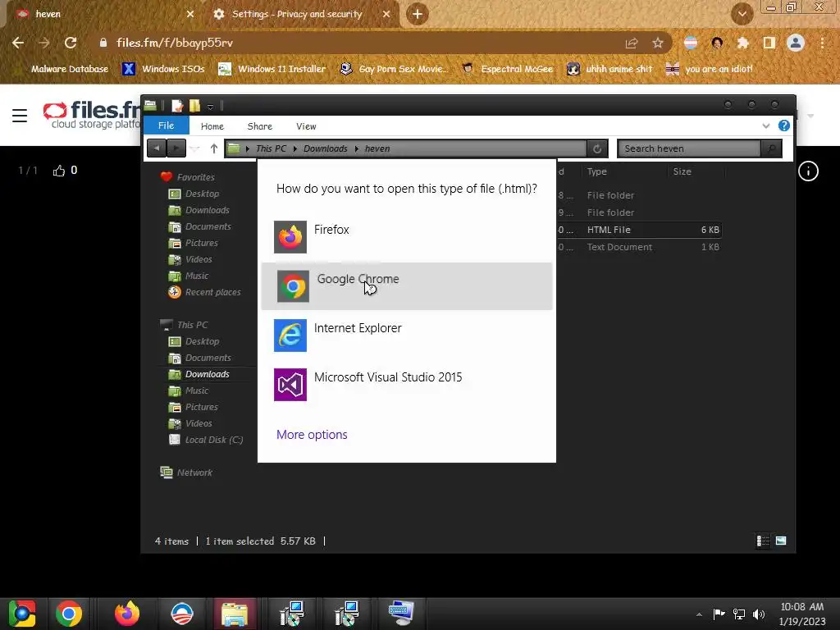Toggle Chrome side panel icon

pos(769,43)
